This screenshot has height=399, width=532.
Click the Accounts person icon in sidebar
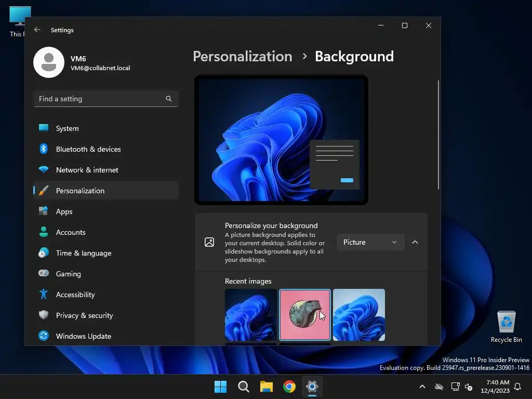click(x=44, y=232)
